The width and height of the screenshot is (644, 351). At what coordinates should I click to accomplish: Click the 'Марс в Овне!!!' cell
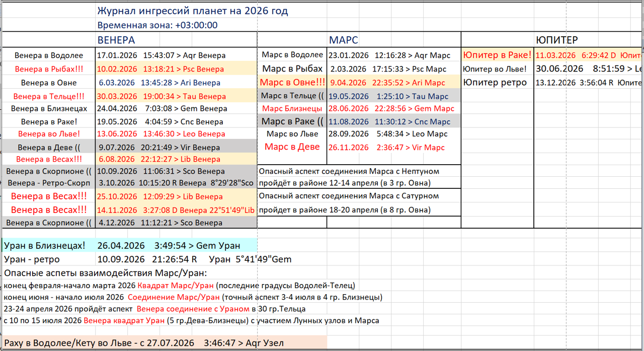tap(292, 83)
